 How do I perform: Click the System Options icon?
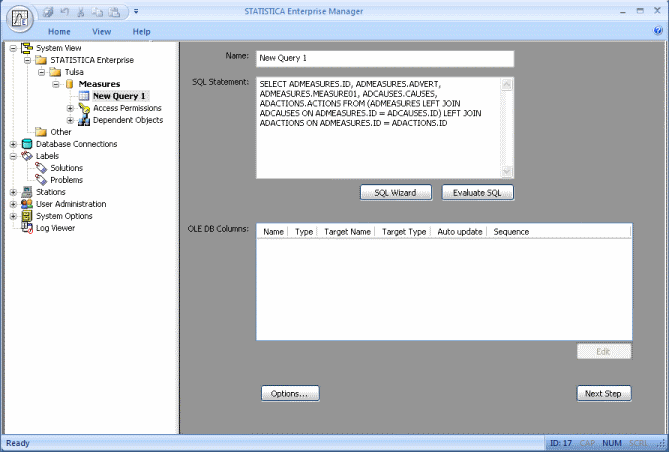[x=27, y=216]
